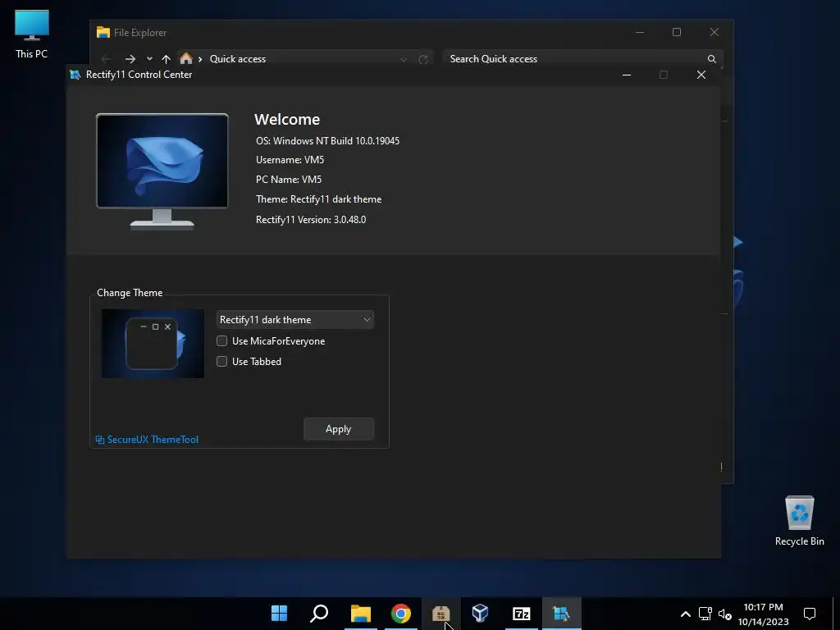840x630 pixels.
Task: Click the Windows Start button
Action: coord(279,614)
